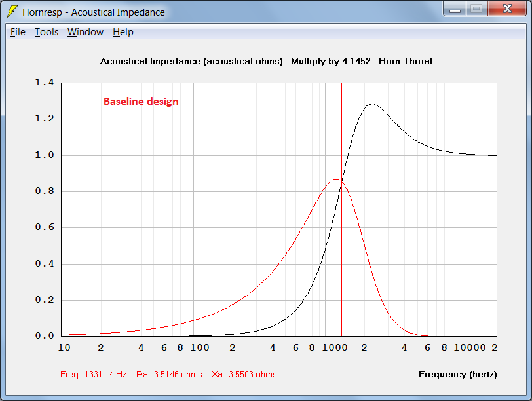Screen dimensions: 532x401
Task: Click the Hornresp lightning bolt title icon
Action: click(x=12, y=12)
